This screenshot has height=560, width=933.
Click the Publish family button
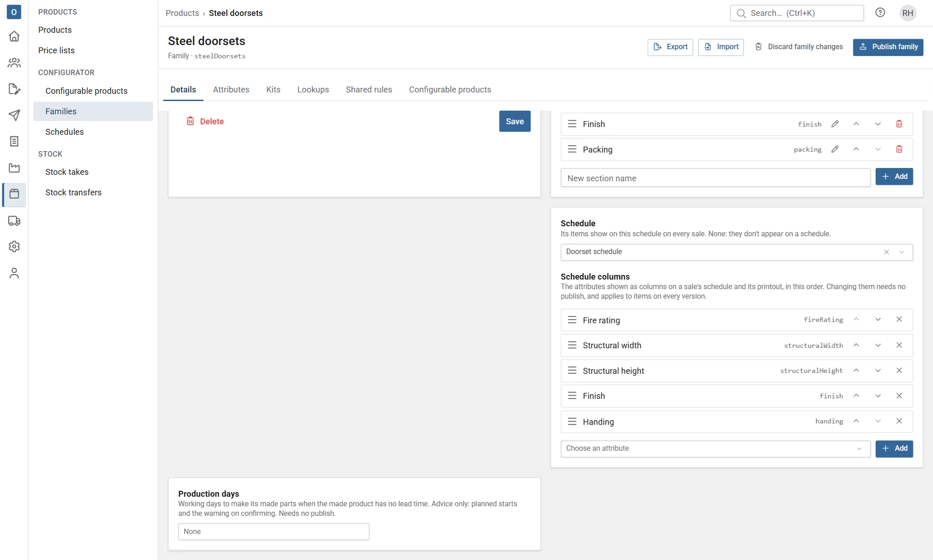[888, 47]
